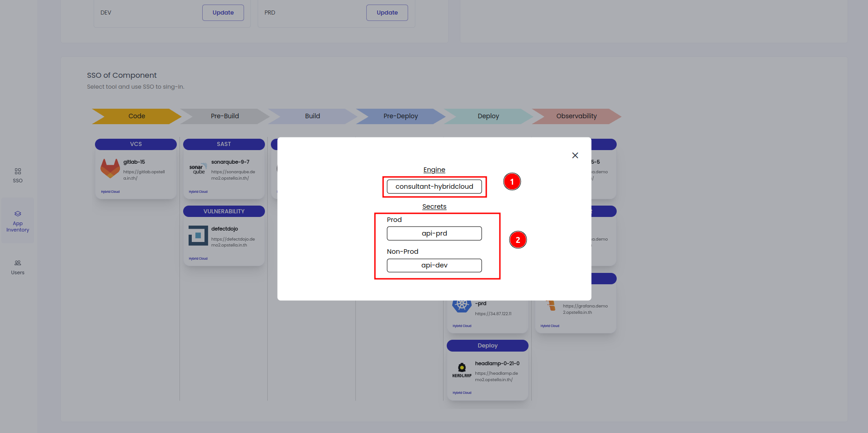Viewport: 868px width, 433px height.
Task: Open the https://34.87.122.11 URL
Action: tap(493, 314)
